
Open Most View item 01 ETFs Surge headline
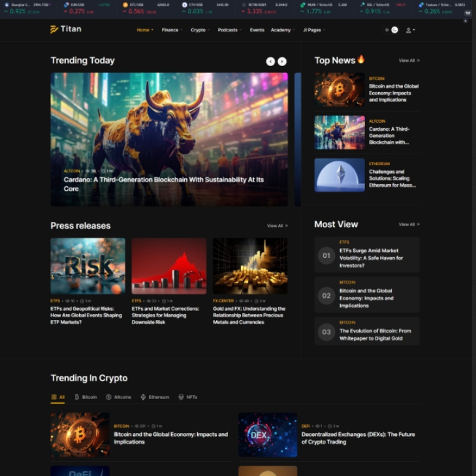click(x=371, y=258)
